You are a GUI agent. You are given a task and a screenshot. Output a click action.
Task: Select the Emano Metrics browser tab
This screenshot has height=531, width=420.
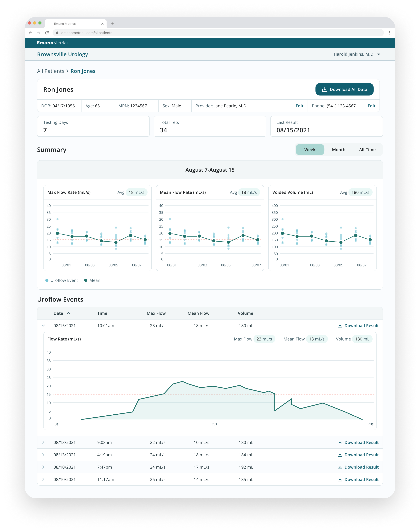coord(76,24)
